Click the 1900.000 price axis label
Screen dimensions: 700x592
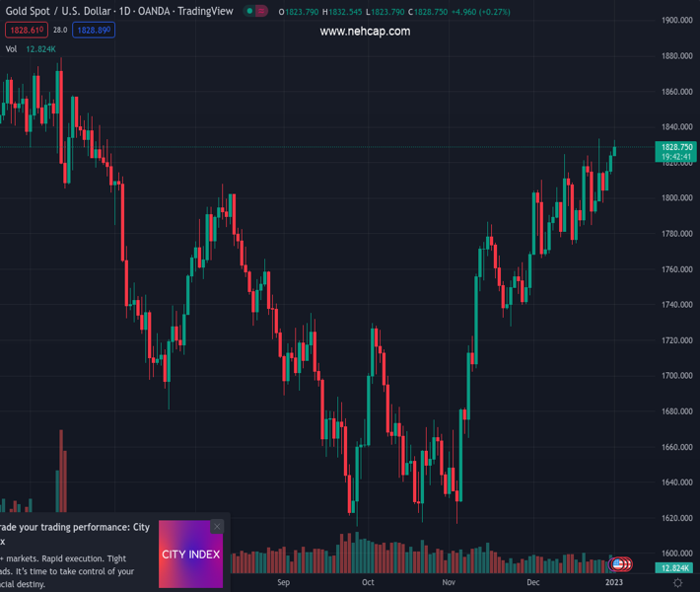pyautogui.click(x=675, y=21)
